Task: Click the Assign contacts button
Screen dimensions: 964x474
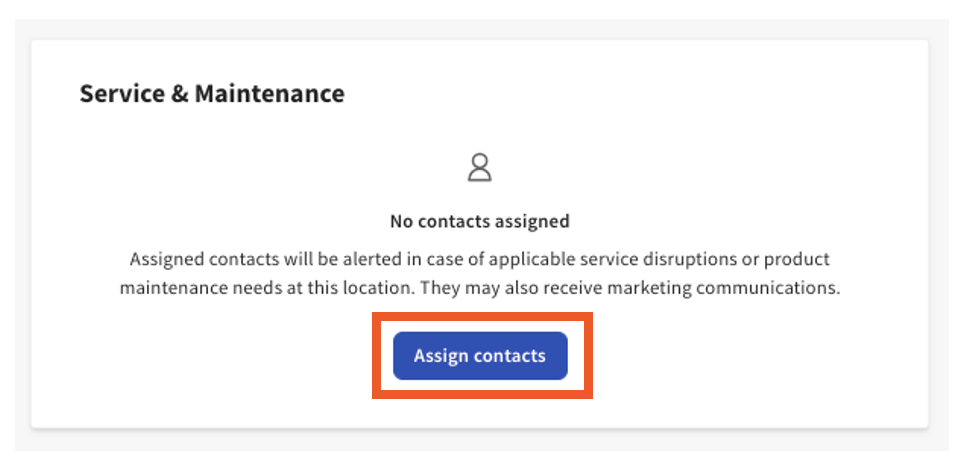Action: point(480,356)
